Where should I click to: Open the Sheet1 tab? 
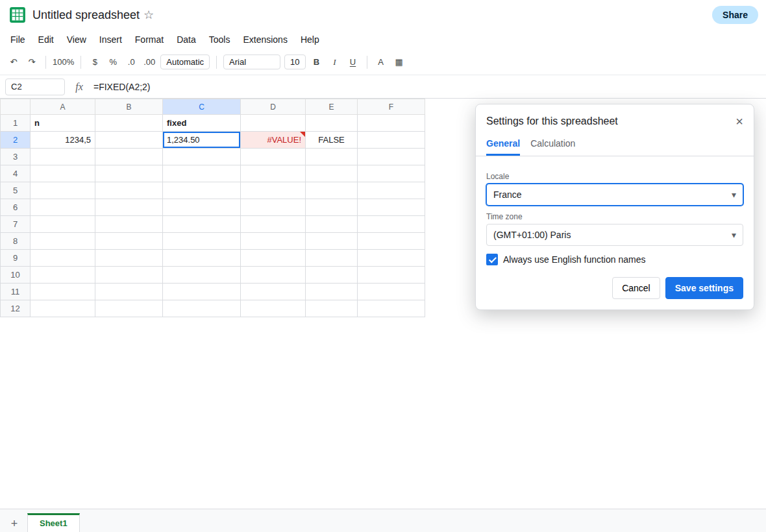[x=53, y=523]
